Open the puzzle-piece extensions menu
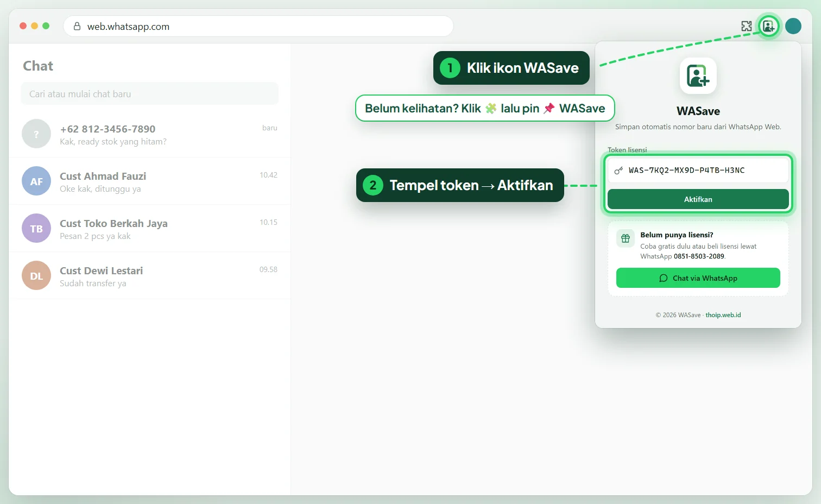Screen dimensions: 821x504 click(747, 26)
